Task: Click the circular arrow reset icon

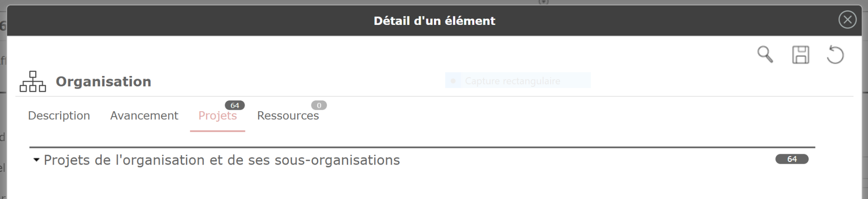Action: 835,55
